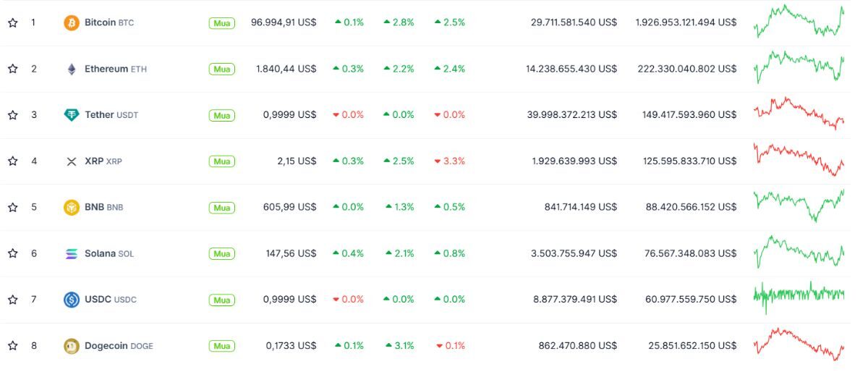Click the Ethereum diamond logo icon

tap(72, 69)
